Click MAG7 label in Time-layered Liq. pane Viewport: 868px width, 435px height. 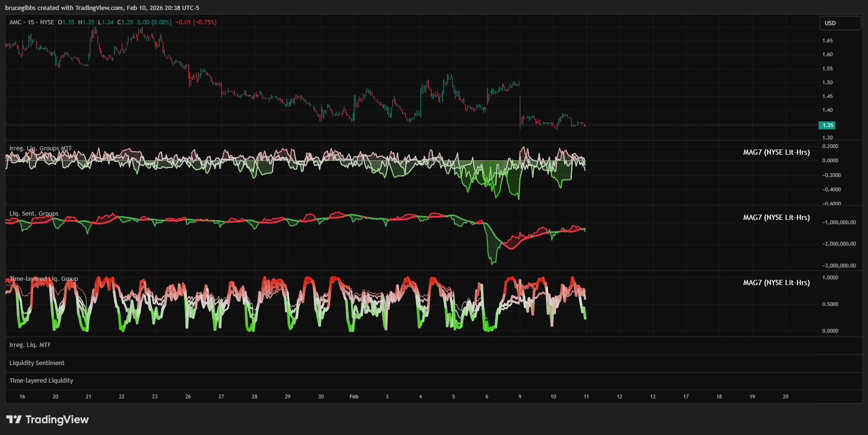776,283
